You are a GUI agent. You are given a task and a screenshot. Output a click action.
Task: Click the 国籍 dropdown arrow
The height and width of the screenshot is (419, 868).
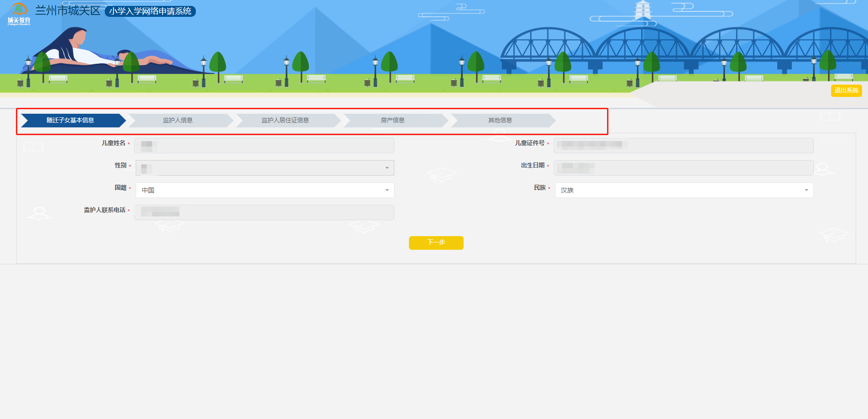pyautogui.click(x=387, y=190)
